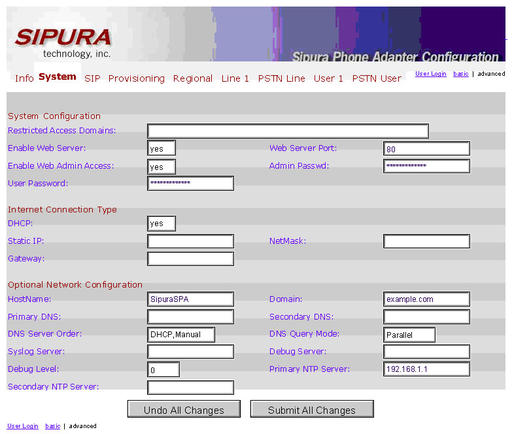Click the Undo All Changes button

(x=184, y=409)
